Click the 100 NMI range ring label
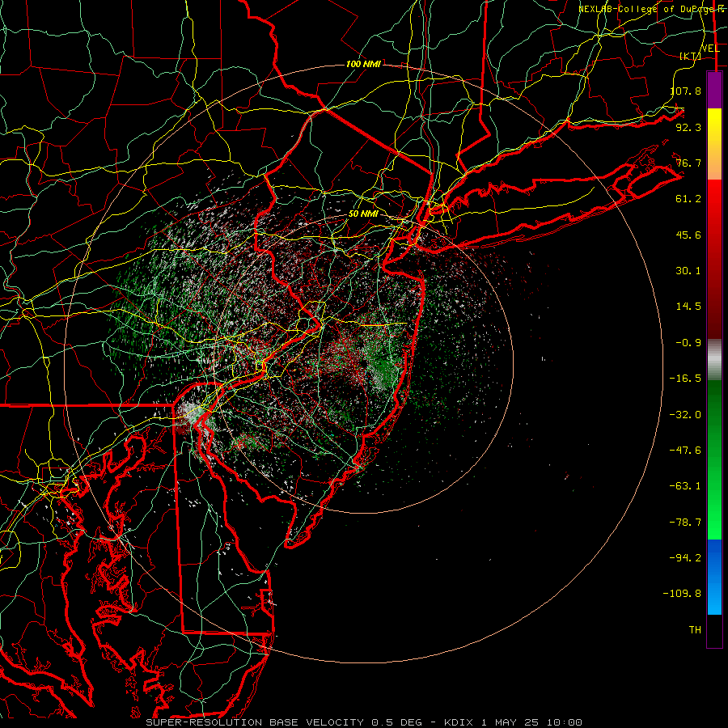Viewport: 728px width, 728px height. pos(363,64)
